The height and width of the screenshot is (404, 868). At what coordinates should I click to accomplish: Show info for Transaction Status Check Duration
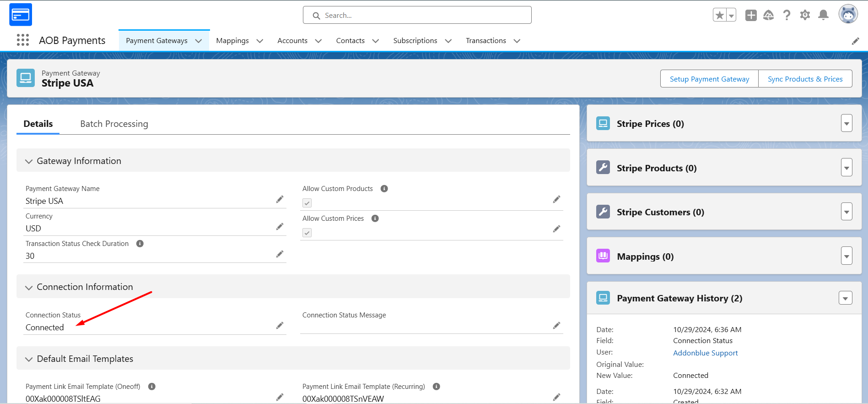(140, 244)
